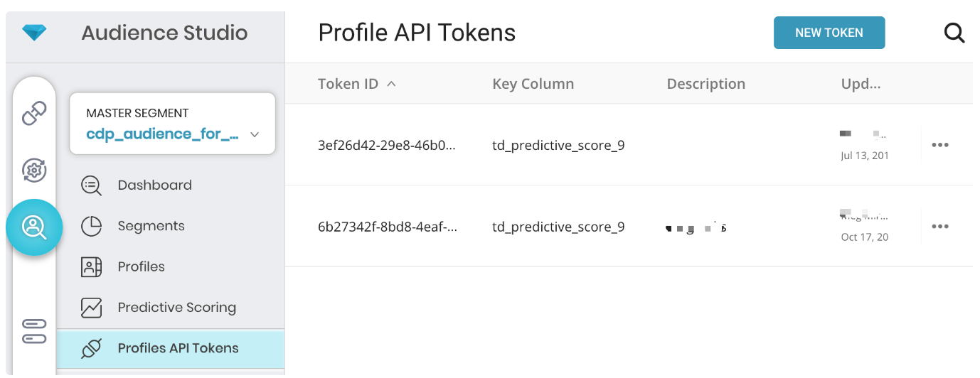The width and height of the screenshot is (980, 378).
Task: Click the diamond logo icon
Action: (x=33, y=33)
